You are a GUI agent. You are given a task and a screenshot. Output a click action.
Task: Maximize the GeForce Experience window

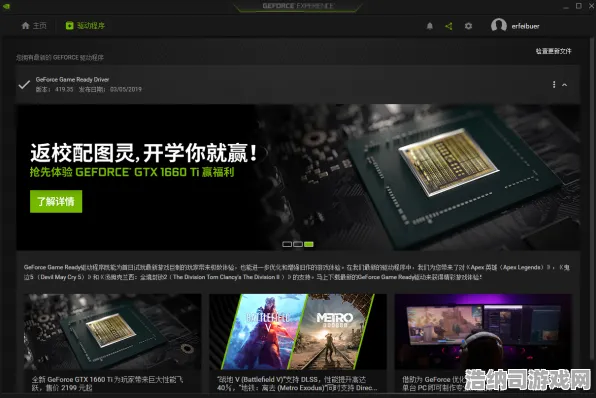[579, 6]
